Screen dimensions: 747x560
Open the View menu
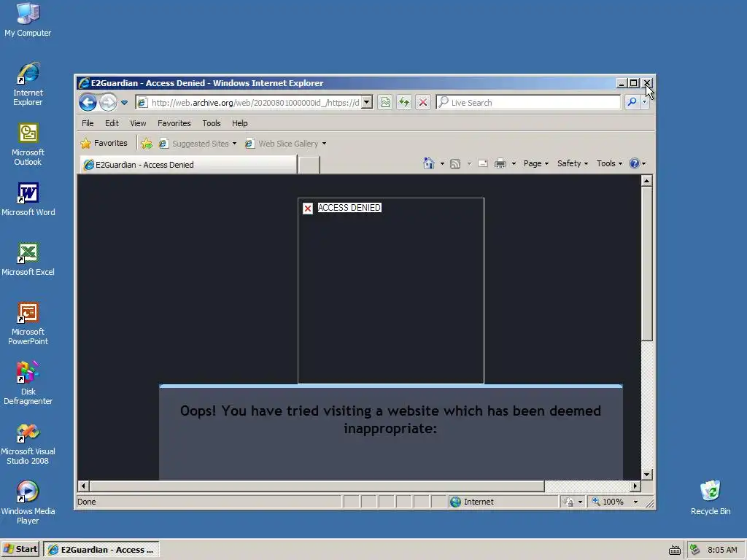point(138,123)
